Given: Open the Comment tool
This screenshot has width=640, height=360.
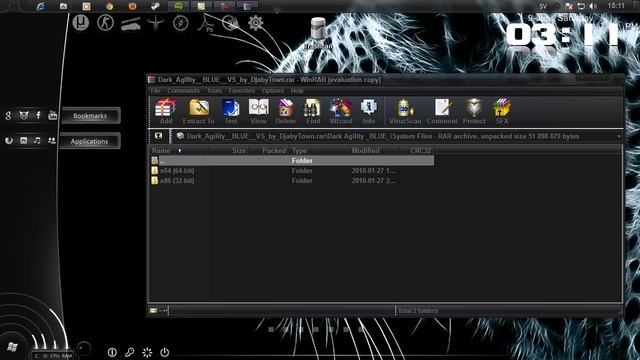Looking at the screenshot, I should (442, 111).
